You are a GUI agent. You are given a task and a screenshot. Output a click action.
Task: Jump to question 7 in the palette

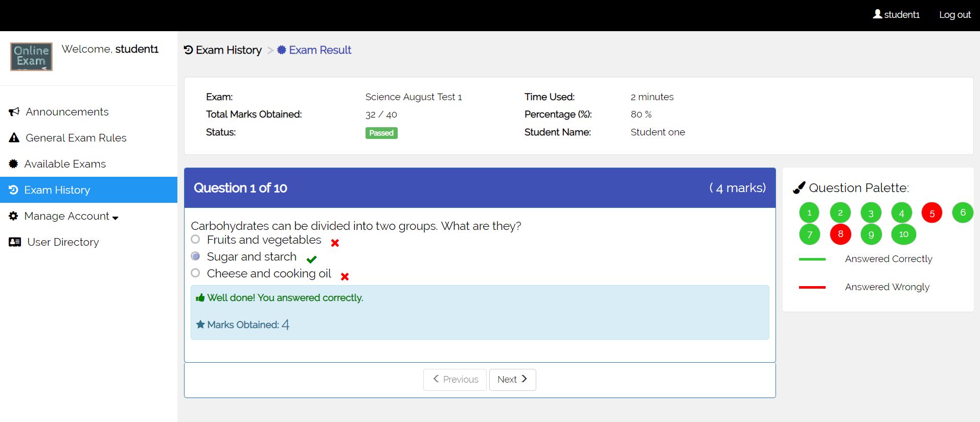810,235
